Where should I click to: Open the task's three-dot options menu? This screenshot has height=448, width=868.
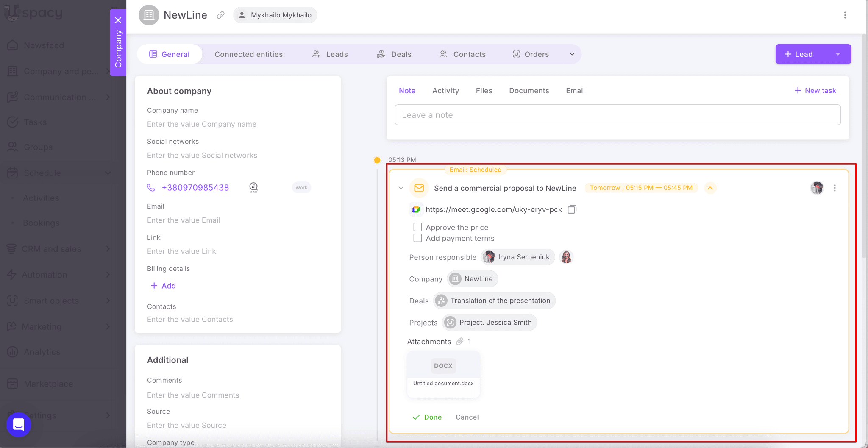[835, 188]
